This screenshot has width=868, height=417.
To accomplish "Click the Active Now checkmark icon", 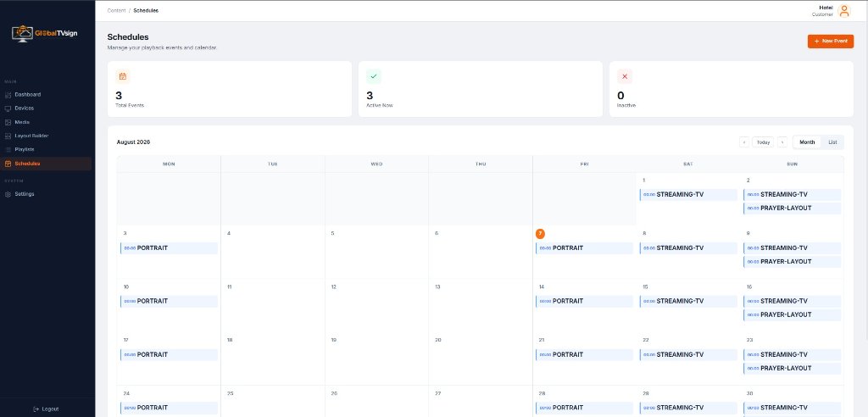I will pyautogui.click(x=374, y=76).
